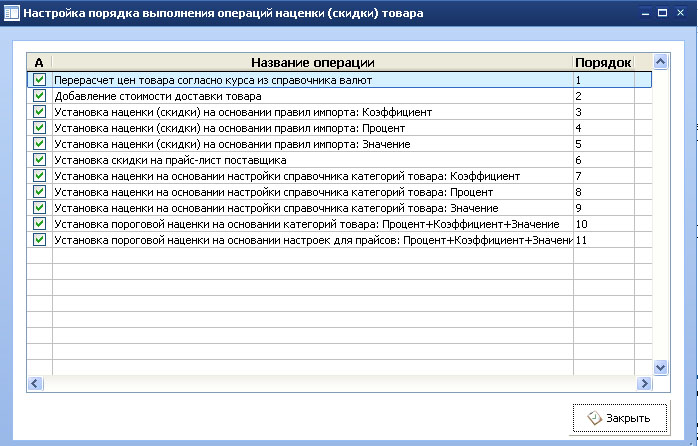Viewport: 698px width, 446px height.
Task: Uncheck 'Добавление стоимости доставки товара' checkbox
Action: coord(39,96)
